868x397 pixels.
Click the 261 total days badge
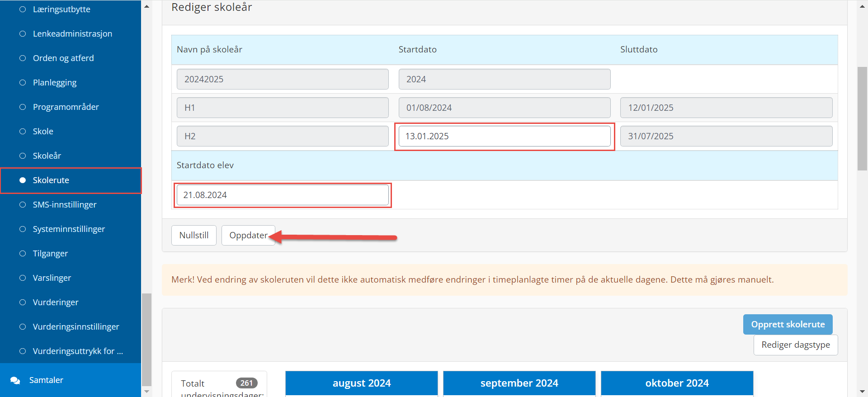(x=247, y=383)
